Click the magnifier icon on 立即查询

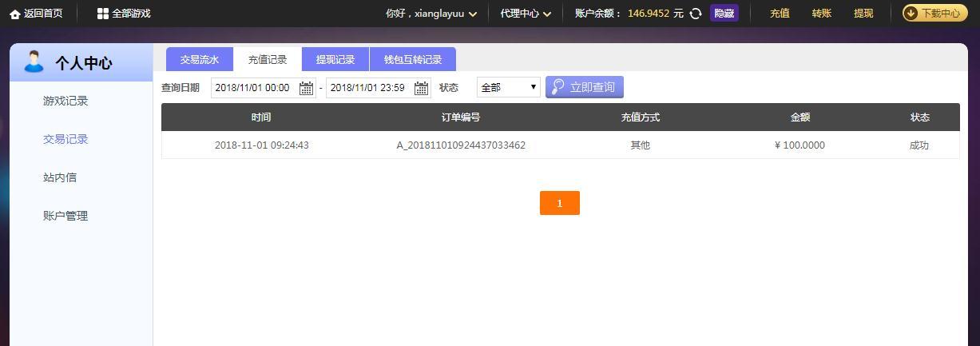click(x=558, y=87)
